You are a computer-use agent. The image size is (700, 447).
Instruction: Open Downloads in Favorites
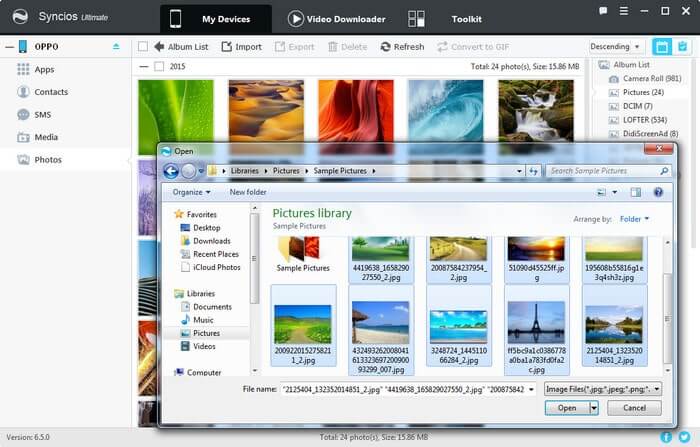coord(206,241)
